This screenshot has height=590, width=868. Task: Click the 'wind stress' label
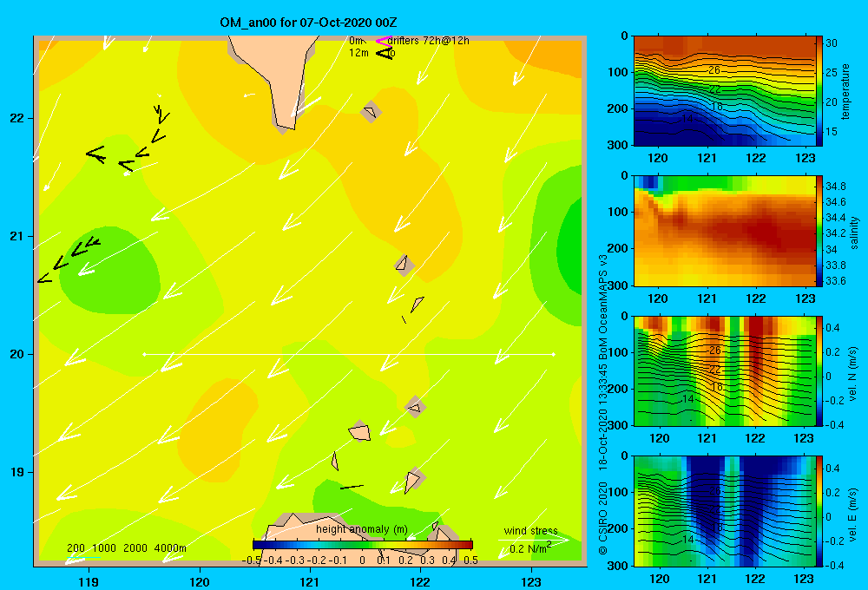pos(530,530)
